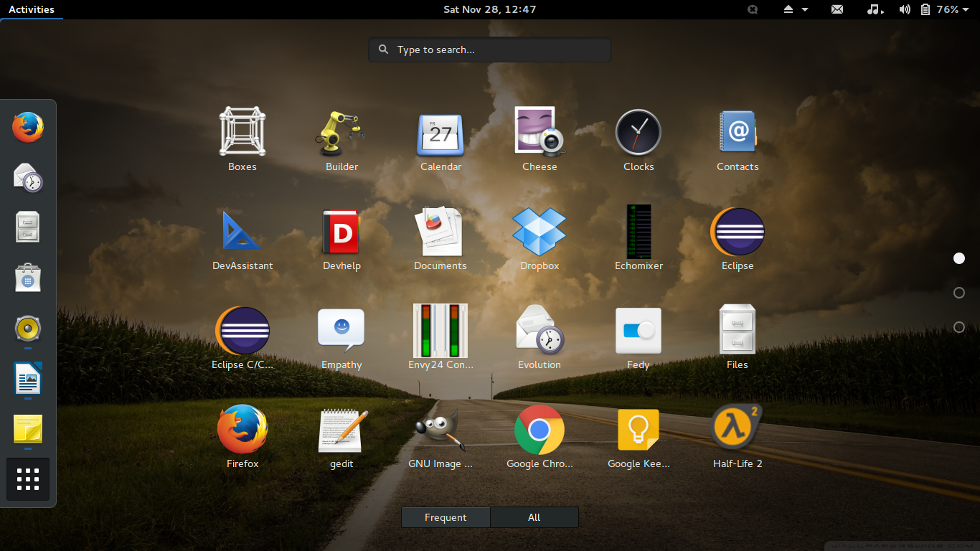Go to the second app page indicator
The height and width of the screenshot is (551, 980).
pyautogui.click(x=959, y=293)
